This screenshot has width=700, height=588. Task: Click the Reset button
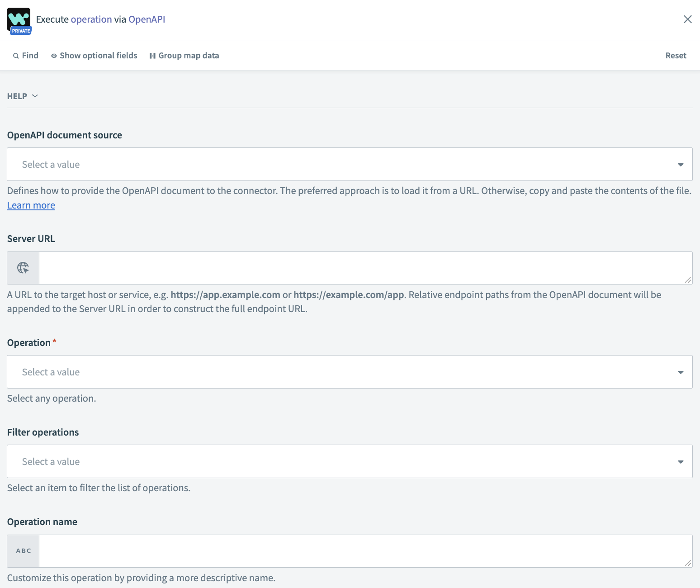coord(676,55)
